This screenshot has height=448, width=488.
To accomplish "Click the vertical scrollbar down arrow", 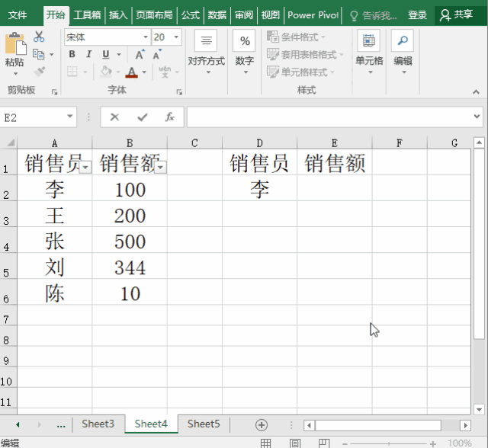I will (479, 409).
